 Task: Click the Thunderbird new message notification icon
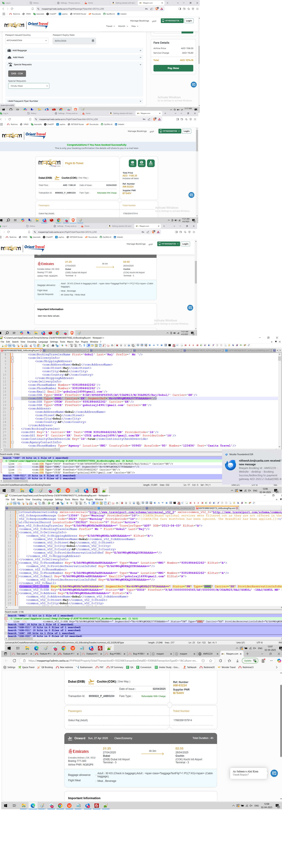pos(230,465)
